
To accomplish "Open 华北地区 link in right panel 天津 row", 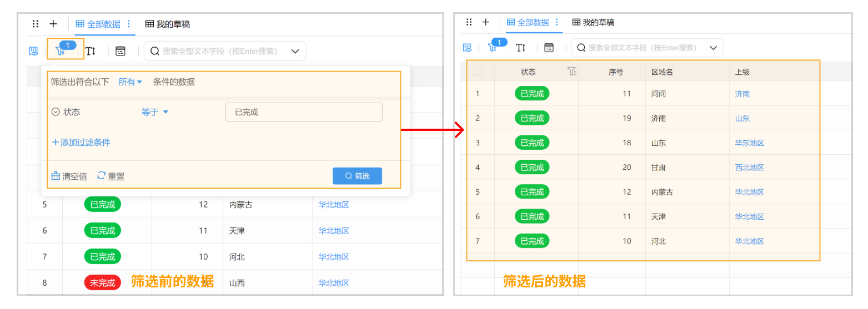I will tap(750, 216).
